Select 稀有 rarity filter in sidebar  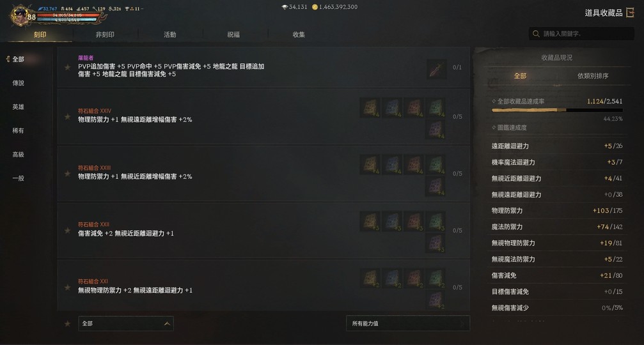pyautogui.click(x=18, y=130)
